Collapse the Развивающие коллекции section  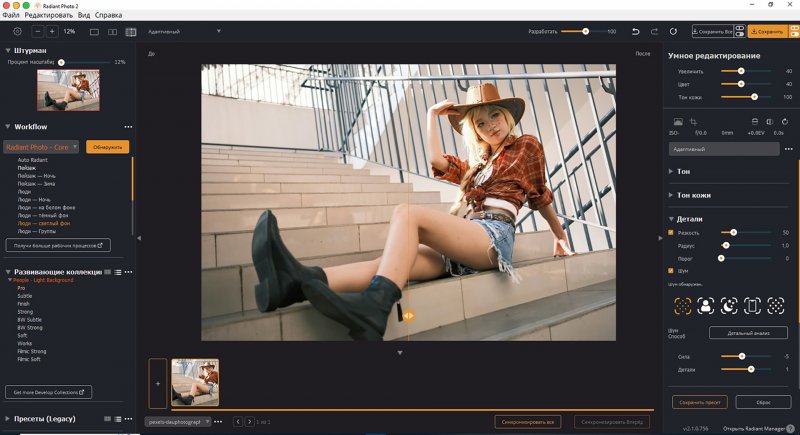8,272
